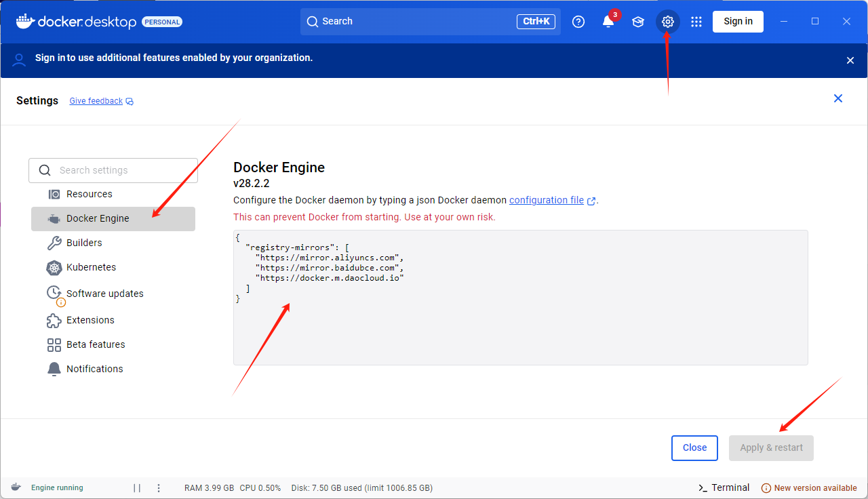The height and width of the screenshot is (499, 868).
Task: Click the feedback speech bubble icon
Action: (130, 102)
